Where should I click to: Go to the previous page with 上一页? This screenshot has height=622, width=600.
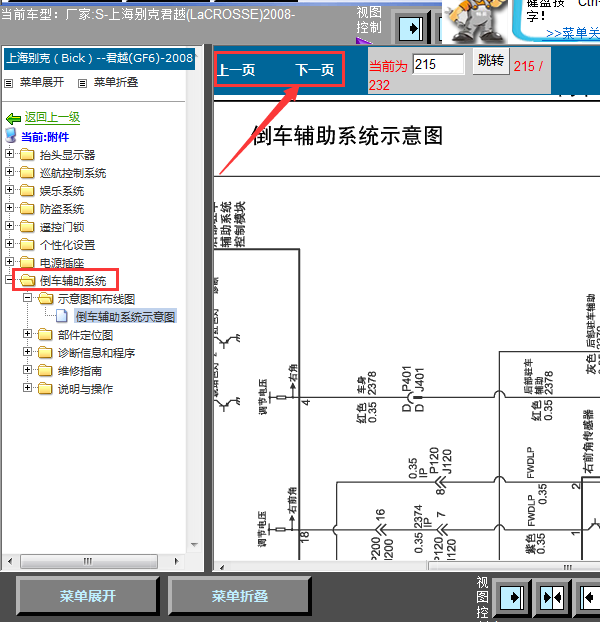(x=236, y=70)
